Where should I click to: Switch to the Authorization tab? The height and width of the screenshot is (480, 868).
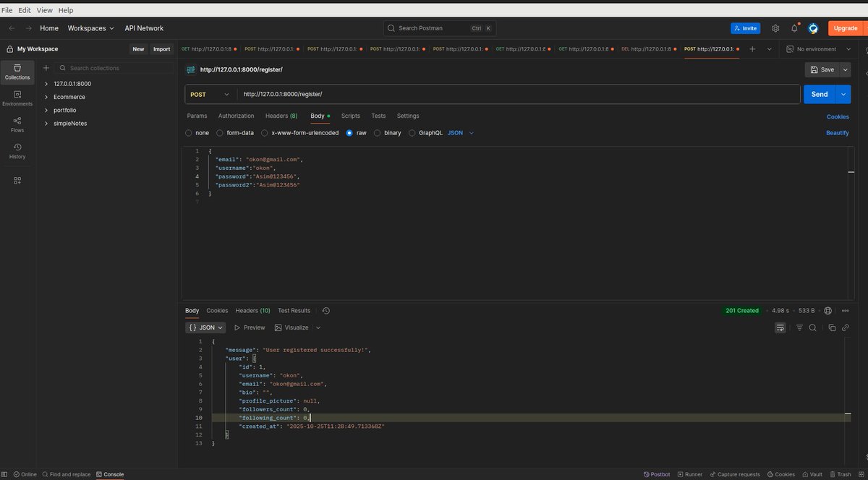pos(237,116)
